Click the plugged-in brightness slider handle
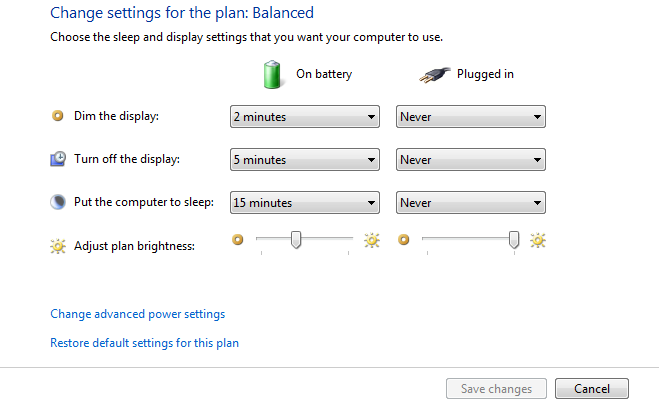The height and width of the screenshot is (415, 659). (514, 239)
